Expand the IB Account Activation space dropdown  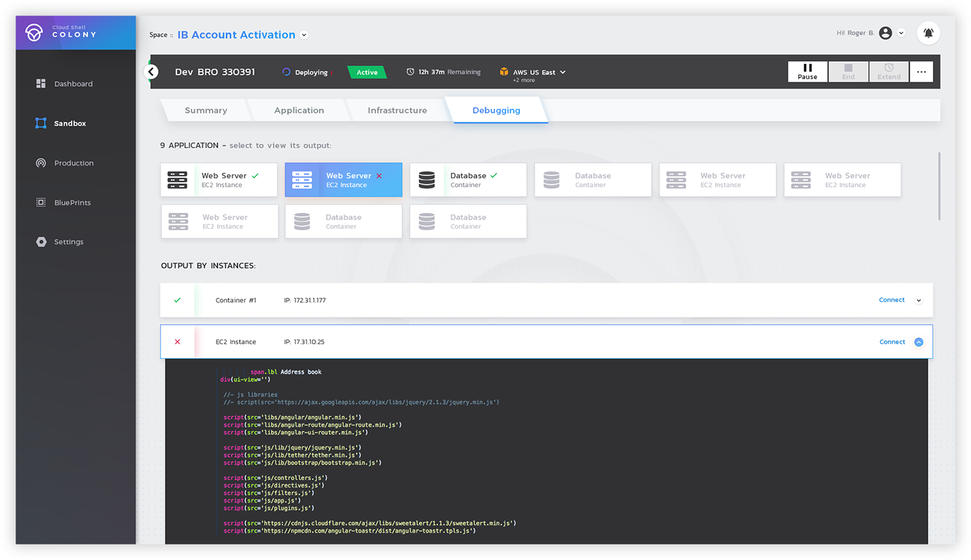(304, 35)
